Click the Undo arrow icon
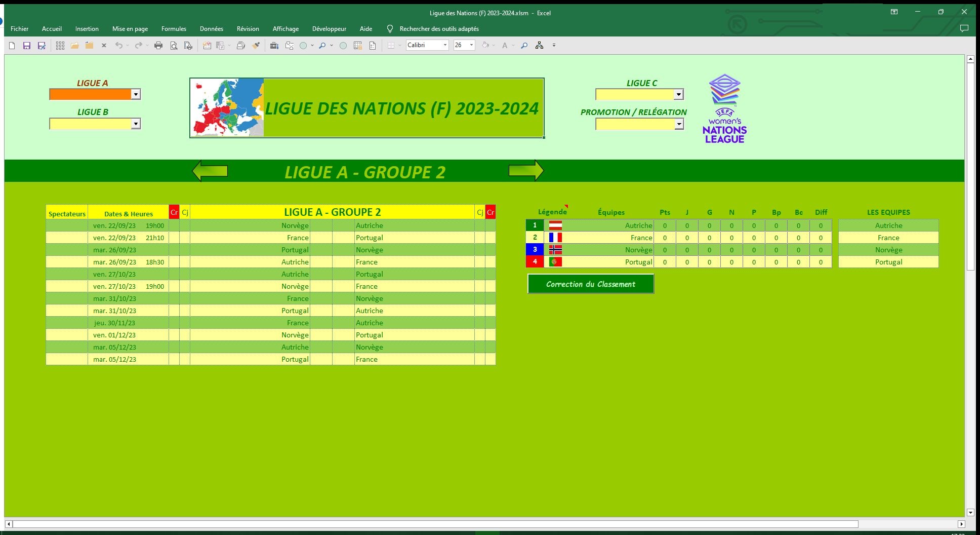The height and width of the screenshot is (535, 980). [118, 46]
